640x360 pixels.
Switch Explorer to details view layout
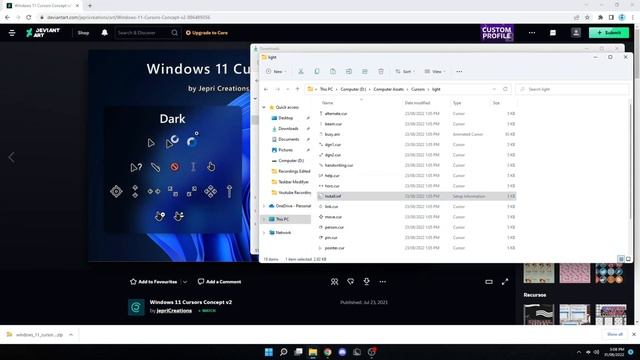pos(621,259)
